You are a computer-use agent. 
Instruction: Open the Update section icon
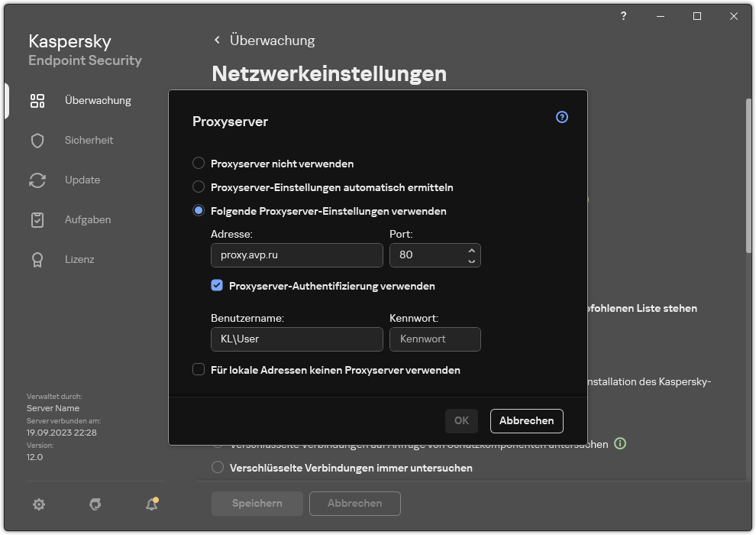37,180
